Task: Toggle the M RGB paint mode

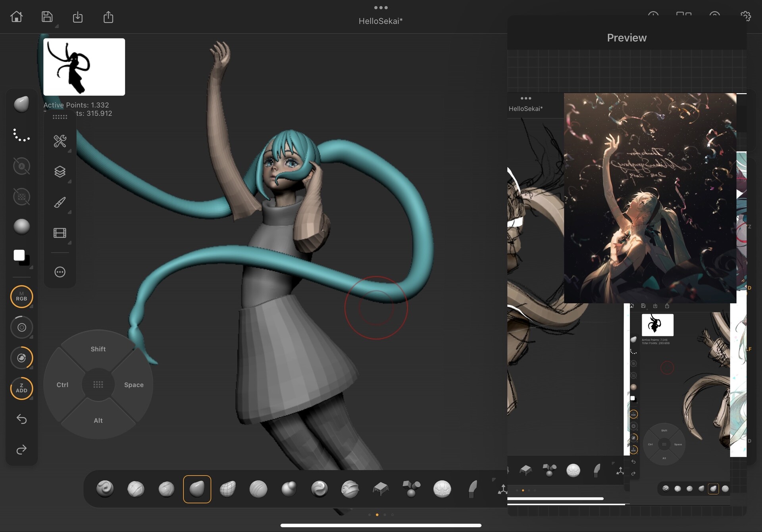Action: [x=21, y=297]
